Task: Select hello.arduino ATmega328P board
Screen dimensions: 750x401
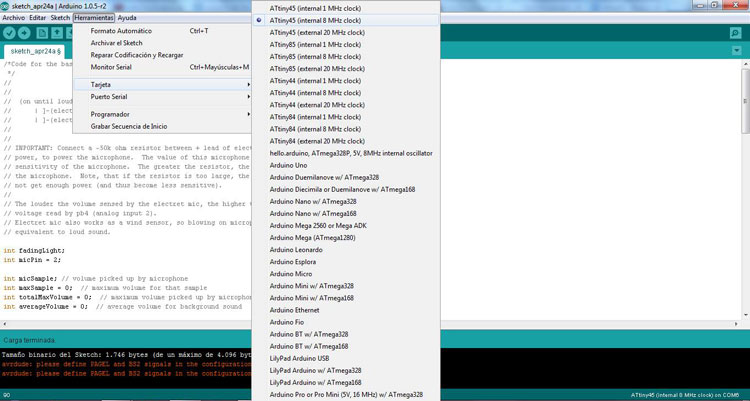Action: pos(345,153)
